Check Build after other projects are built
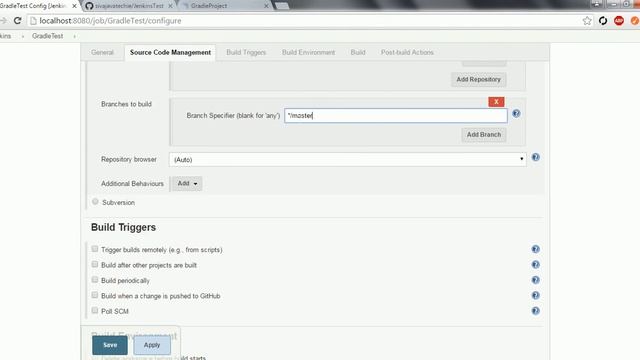 [x=95, y=264]
